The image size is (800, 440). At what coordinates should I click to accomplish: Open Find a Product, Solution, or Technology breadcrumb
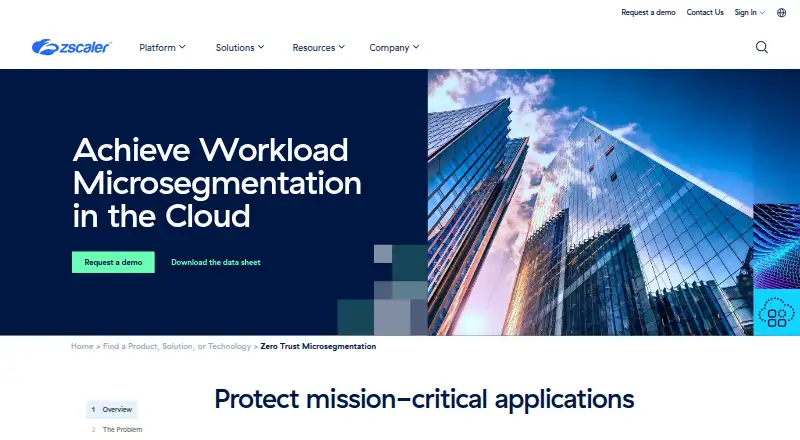tap(177, 346)
